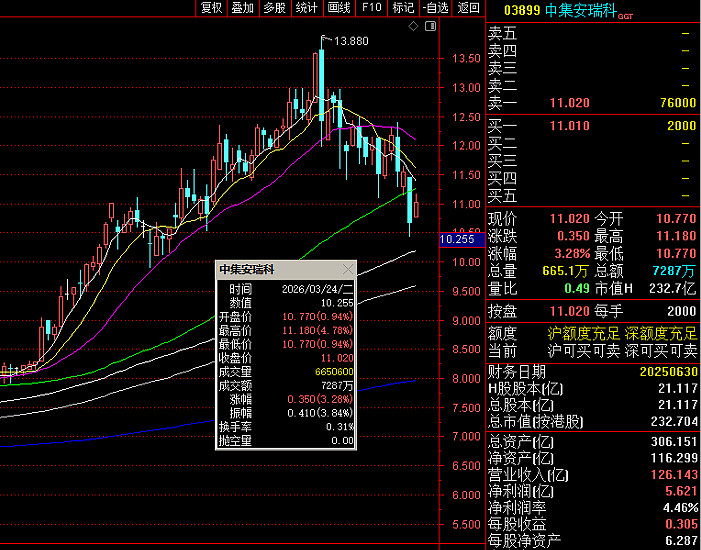Viewport: 701px width, 550px height.
Task: Click the 深可买可卖 status text
Action: [661, 351]
